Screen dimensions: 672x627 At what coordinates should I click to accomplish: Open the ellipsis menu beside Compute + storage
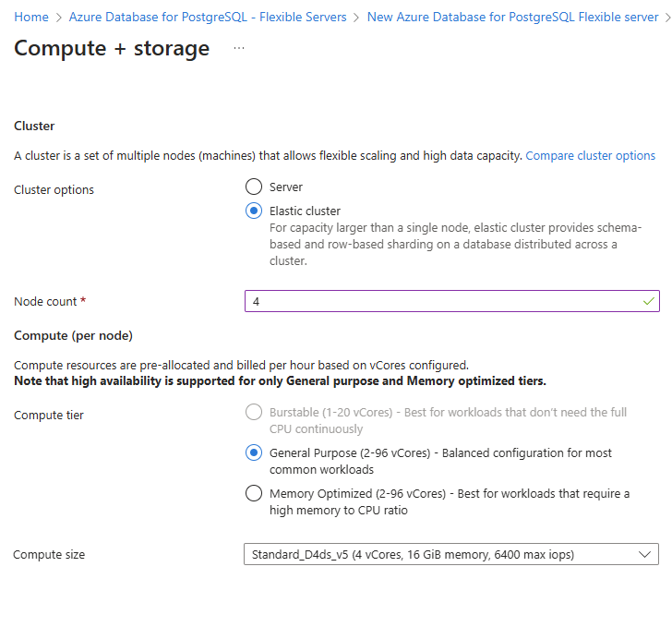(x=239, y=48)
